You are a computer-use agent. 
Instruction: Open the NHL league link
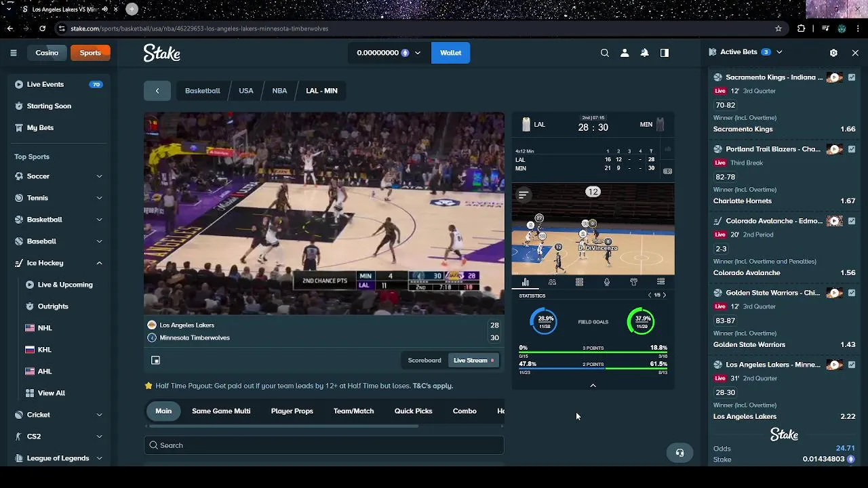[x=45, y=328]
